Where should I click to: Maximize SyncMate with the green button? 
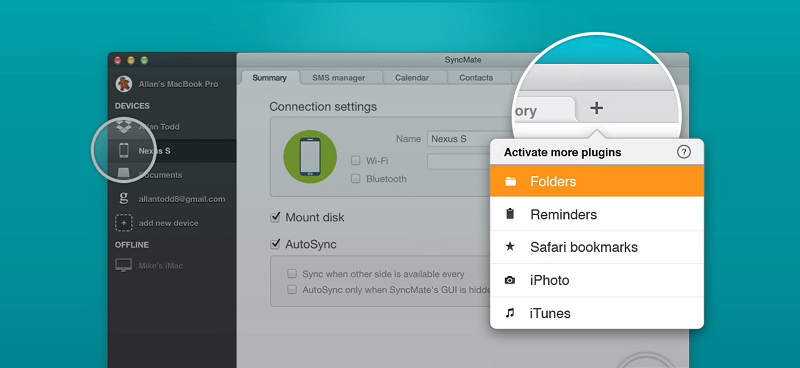pyautogui.click(x=144, y=60)
